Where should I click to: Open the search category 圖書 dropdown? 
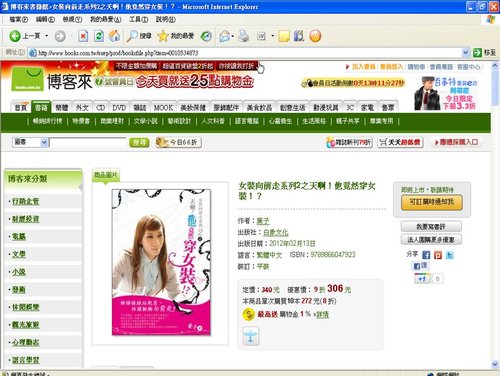click(44, 142)
